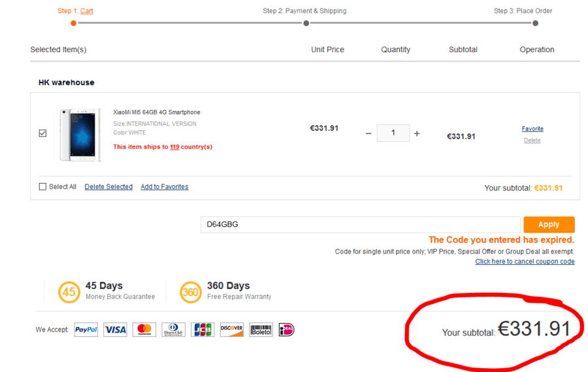This screenshot has height=372, width=588.
Task: Check the Select All checkbox
Action: click(x=42, y=186)
